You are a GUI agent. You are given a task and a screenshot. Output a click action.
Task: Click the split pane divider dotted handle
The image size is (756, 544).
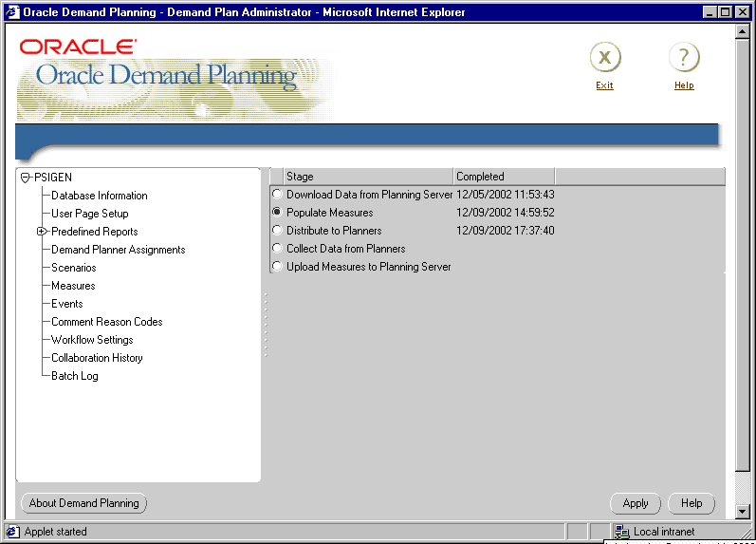tap(266, 325)
